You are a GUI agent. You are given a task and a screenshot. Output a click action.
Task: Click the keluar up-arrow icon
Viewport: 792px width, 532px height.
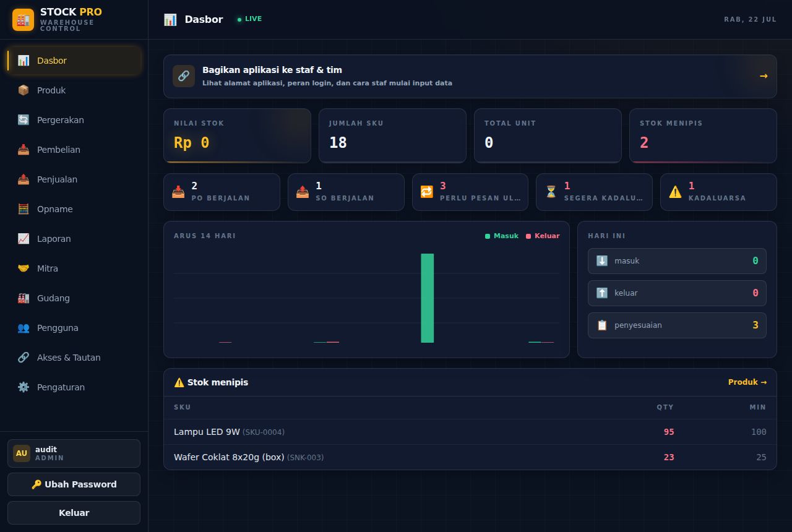[x=602, y=293]
